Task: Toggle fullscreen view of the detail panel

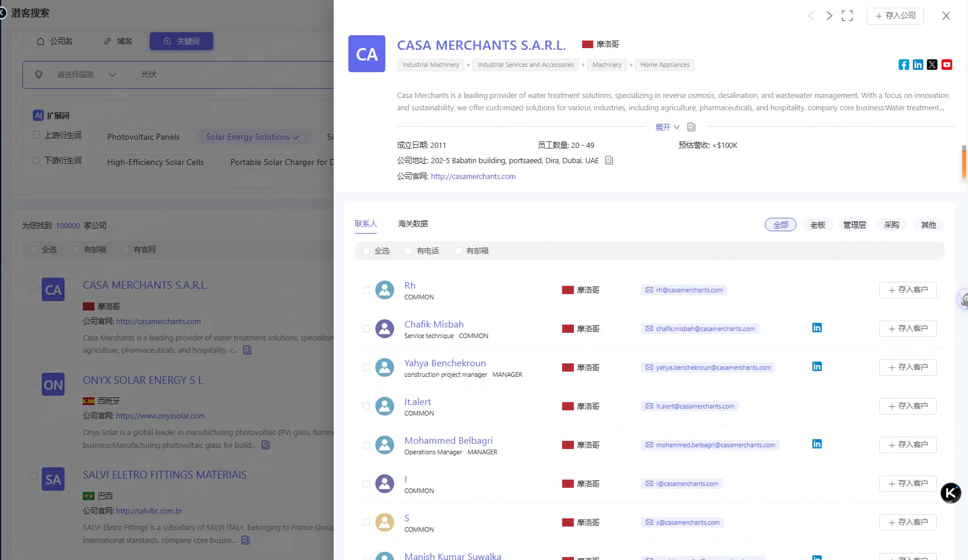Action: [847, 16]
